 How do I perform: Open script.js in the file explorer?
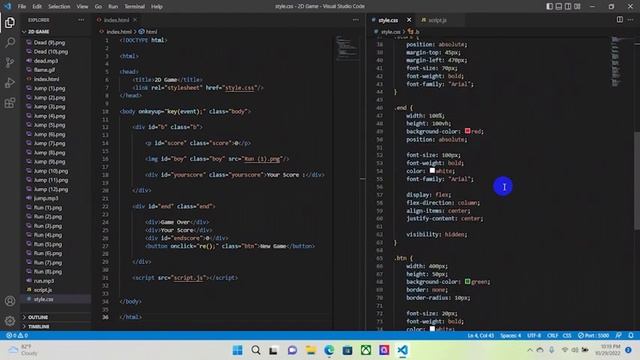(x=43, y=290)
